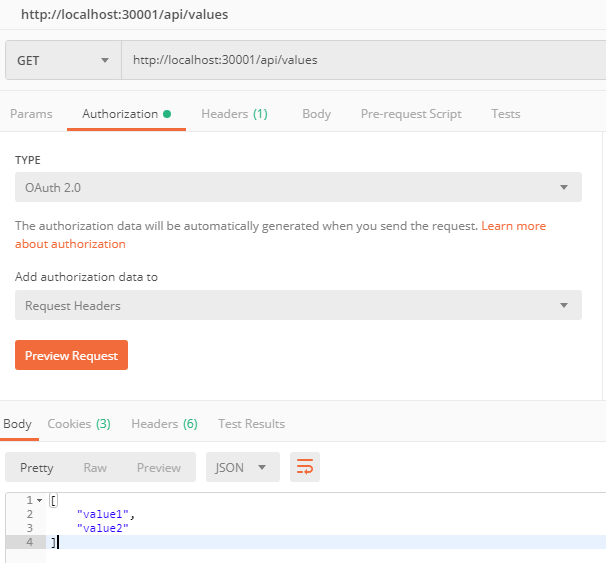Switch to Preview response view

[x=159, y=468]
